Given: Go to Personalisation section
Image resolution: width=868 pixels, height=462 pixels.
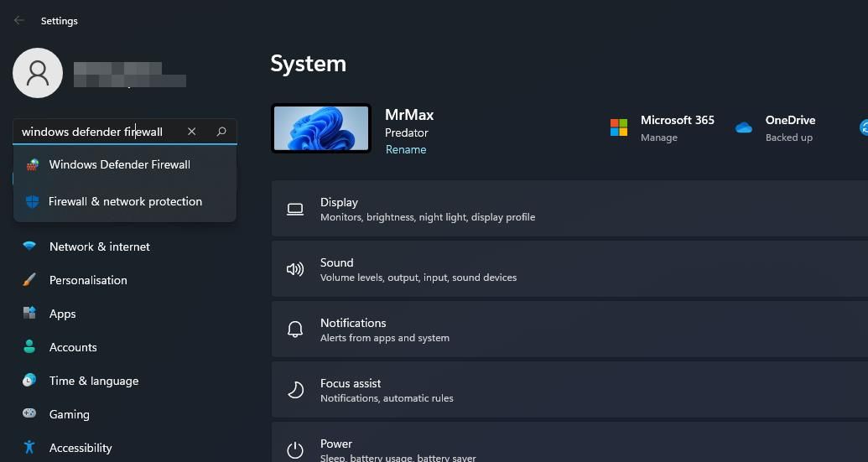Looking at the screenshot, I should click(88, 280).
